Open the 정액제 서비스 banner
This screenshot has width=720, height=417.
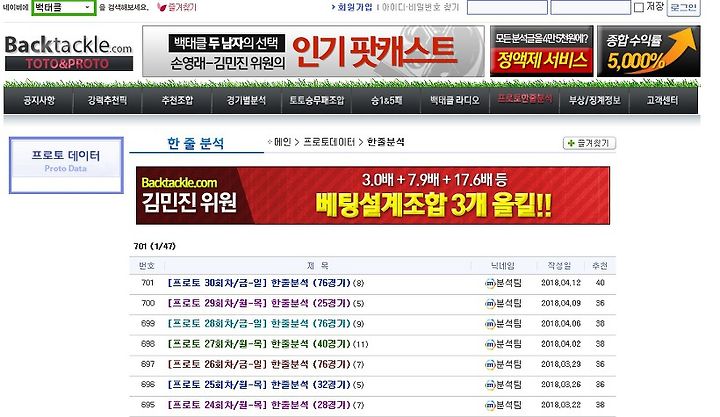click(x=542, y=51)
